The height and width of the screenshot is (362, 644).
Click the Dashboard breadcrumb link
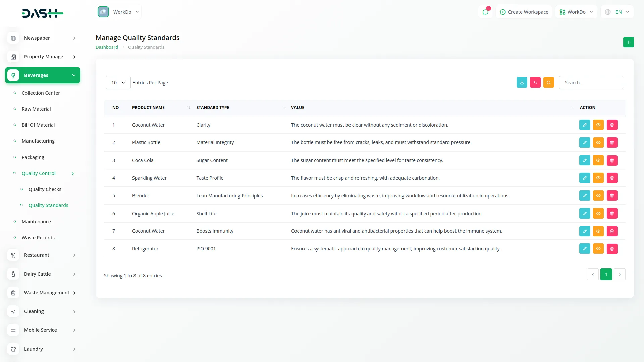click(x=107, y=47)
